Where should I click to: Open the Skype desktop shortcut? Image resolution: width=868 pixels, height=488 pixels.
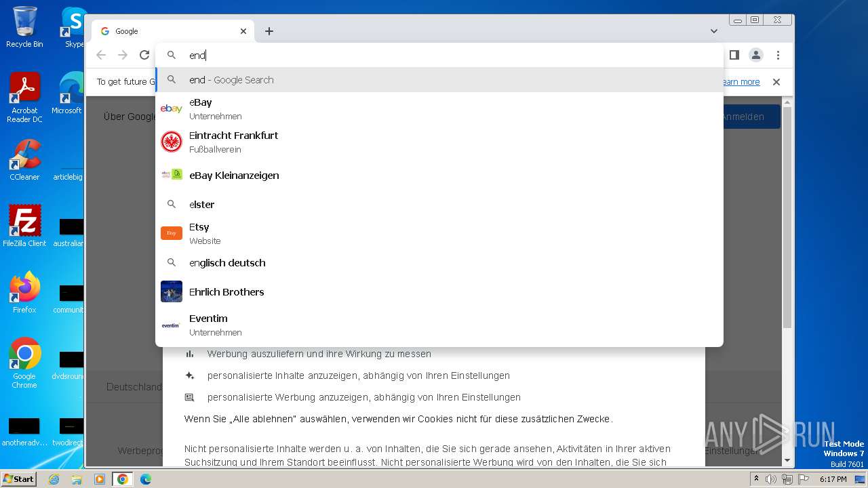coord(73,27)
